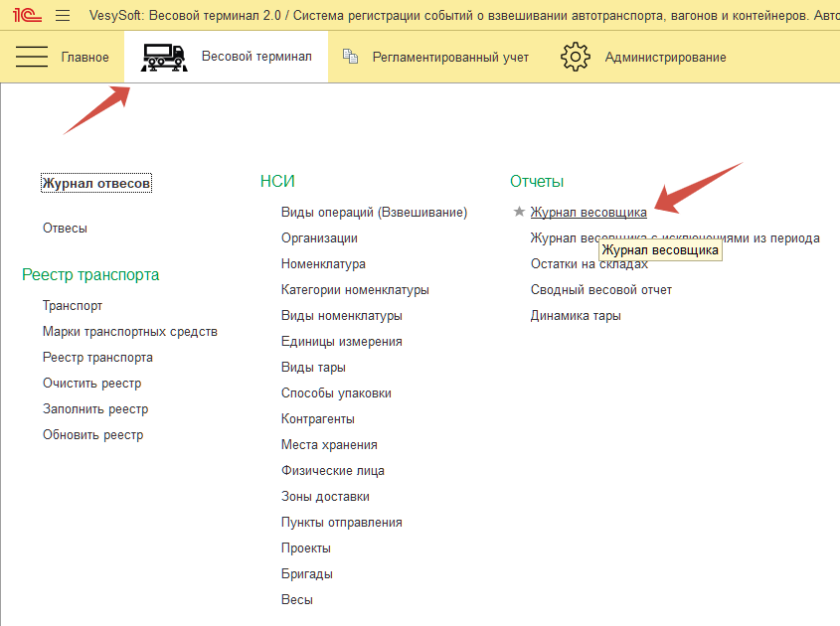Open the Номенклатура directory
This screenshot has height=626, width=840.
(x=323, y=263)
